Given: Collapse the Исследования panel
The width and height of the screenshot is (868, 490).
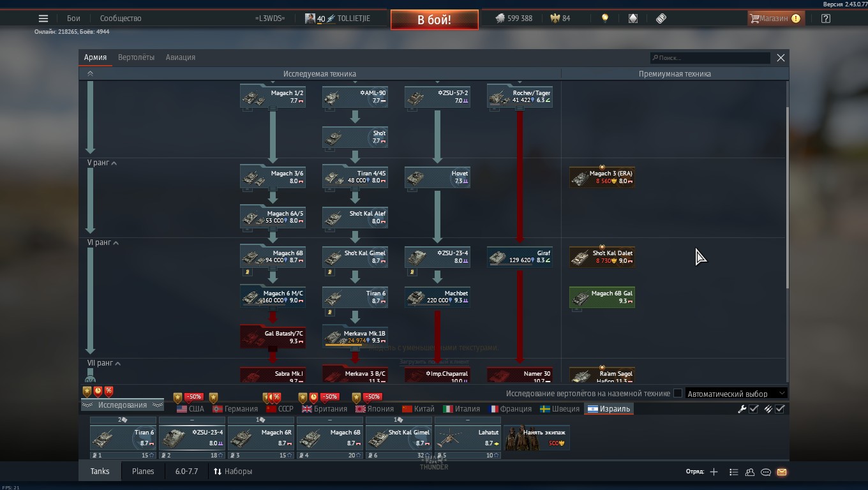Looking at the screenshot, I should (122, 405).
